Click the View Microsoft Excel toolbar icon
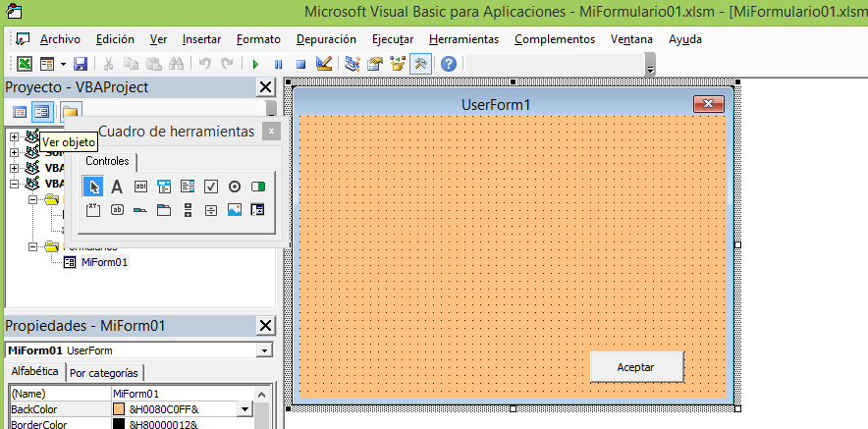 [24, 64]
